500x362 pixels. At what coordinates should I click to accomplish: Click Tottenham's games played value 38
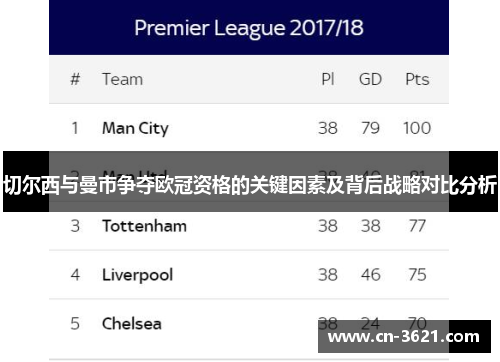tap(328, 226)
